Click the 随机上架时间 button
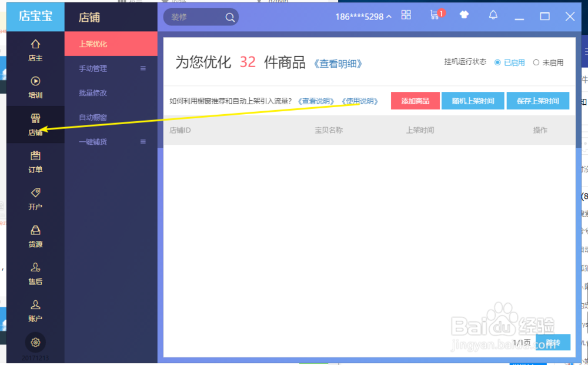 473,101
